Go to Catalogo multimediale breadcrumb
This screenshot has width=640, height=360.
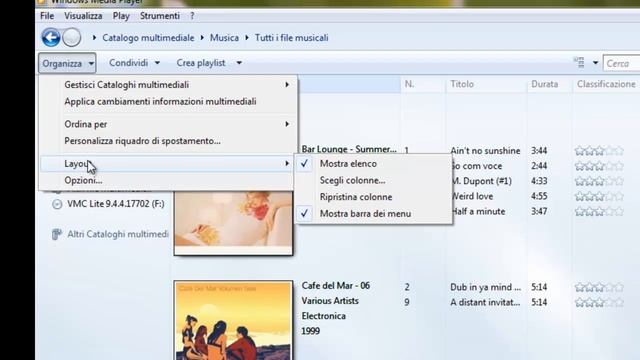[x=148, y=38]
